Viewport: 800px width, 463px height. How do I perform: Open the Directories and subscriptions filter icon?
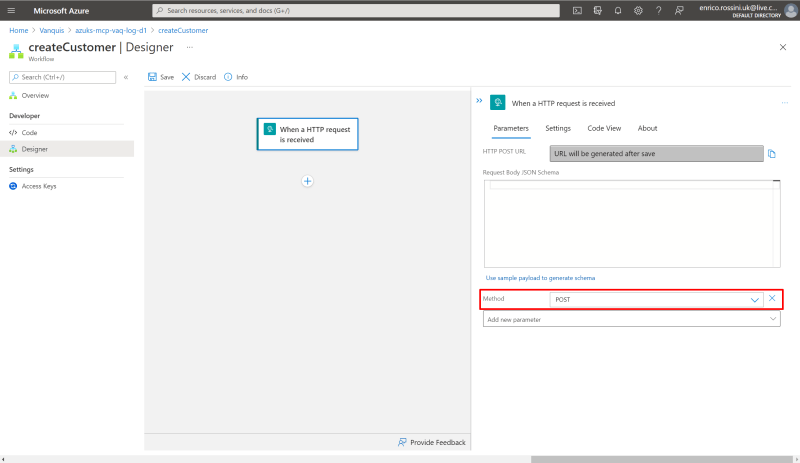pos(597,10)
